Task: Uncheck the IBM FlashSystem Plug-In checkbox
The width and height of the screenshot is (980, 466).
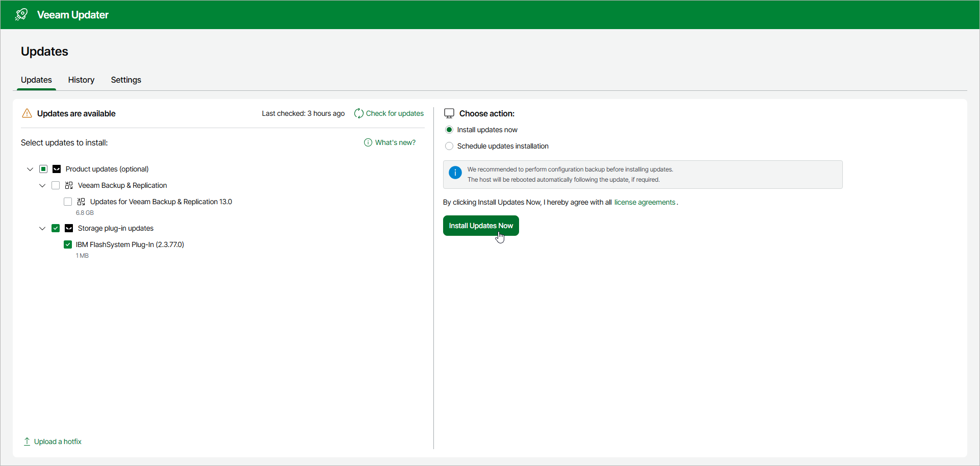Action: click(x=68, y=244)
